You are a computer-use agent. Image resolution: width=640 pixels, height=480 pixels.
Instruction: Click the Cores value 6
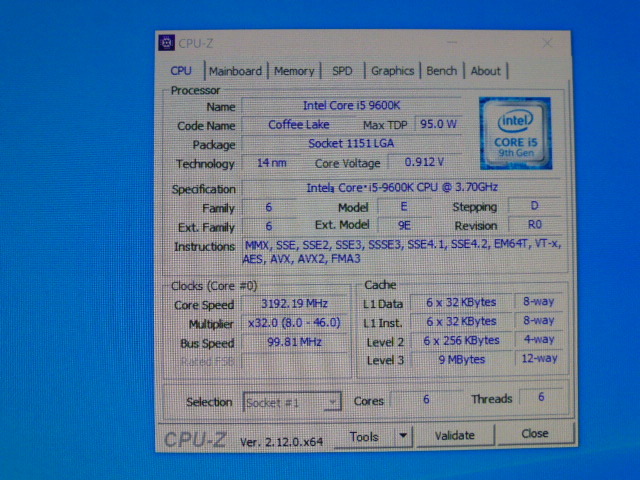[x=426, y=399]
